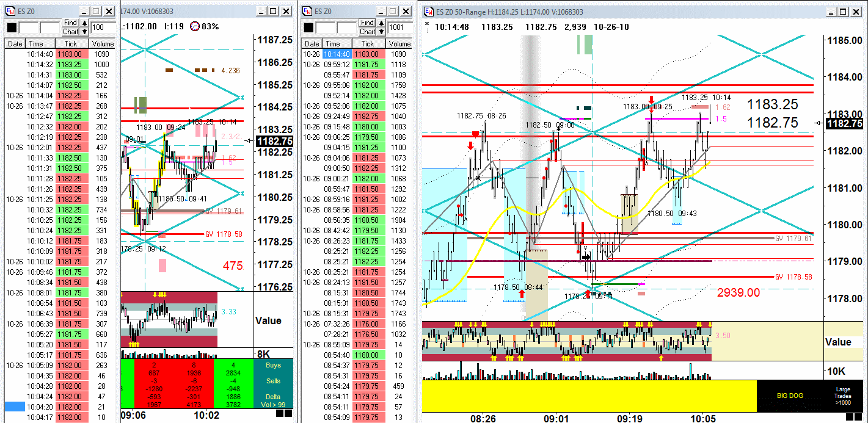
Task: Click the black color square in second tick window
Action: [309, 27]
